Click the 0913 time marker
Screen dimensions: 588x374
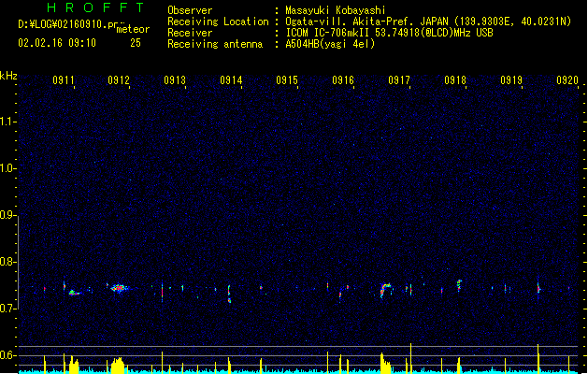pos(175,79)
